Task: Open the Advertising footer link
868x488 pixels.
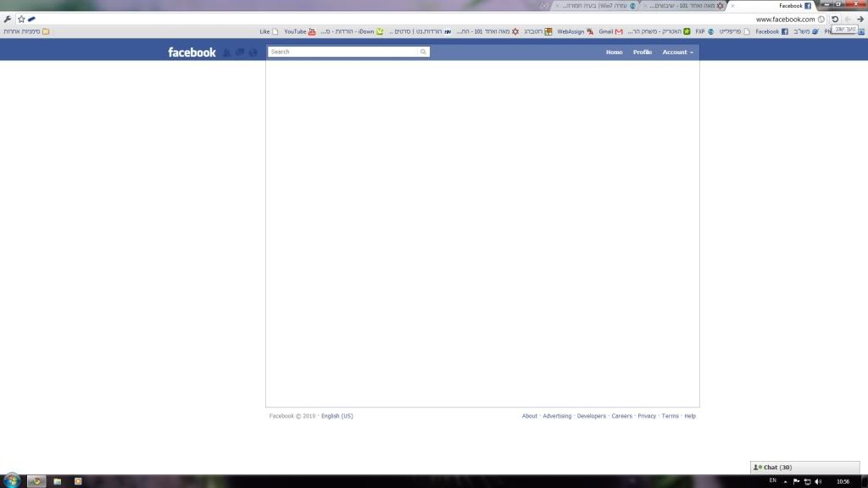Action: pos(557,416)
